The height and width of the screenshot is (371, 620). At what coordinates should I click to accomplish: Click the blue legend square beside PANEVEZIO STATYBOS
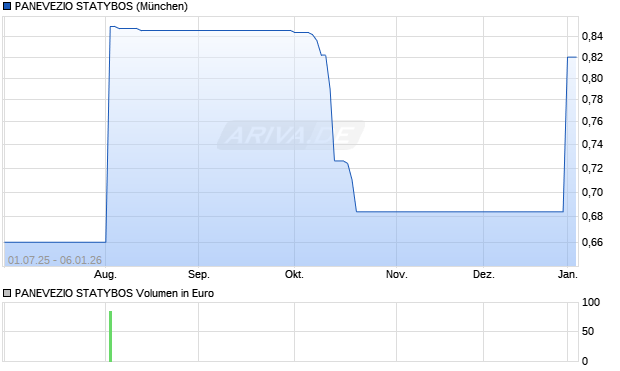(7, 6)
